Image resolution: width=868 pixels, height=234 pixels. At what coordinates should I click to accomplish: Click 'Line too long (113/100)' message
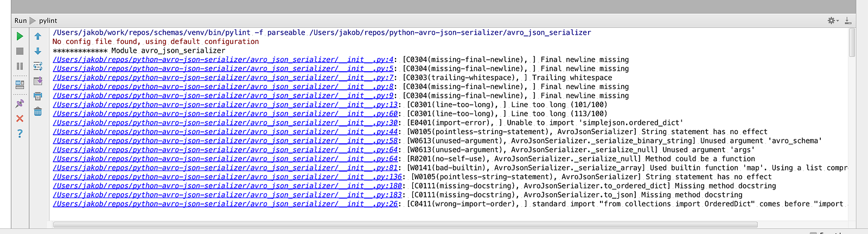click(x=559, y=113)
